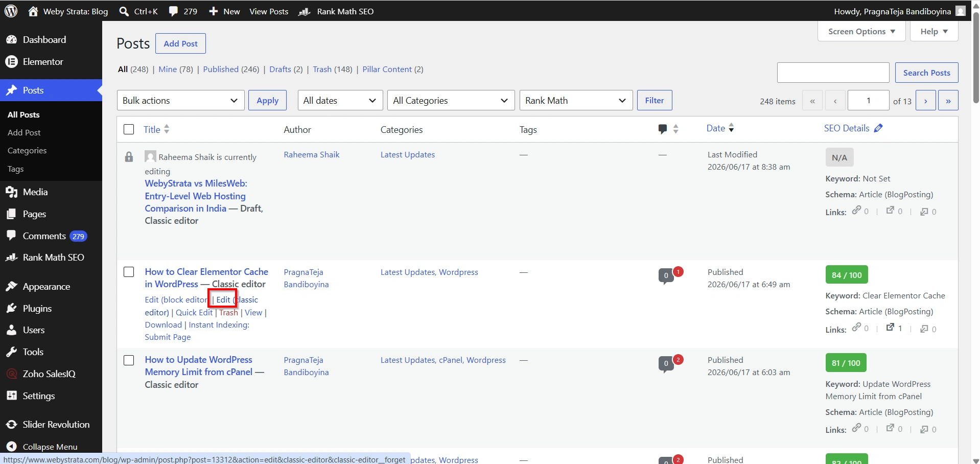
Task: Click View Posts in the admin bar
Action: (x=269, y=11)
